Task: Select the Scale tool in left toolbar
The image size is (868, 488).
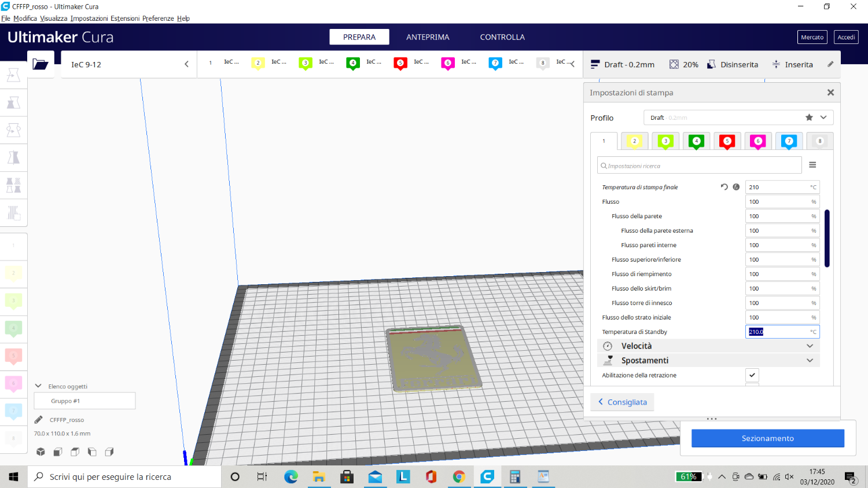Action: 13,102
